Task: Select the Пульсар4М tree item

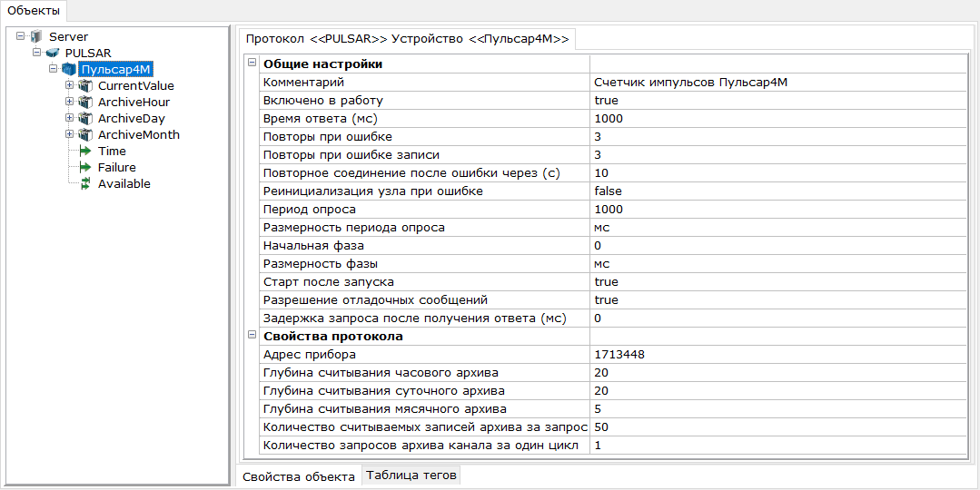Action: 117,69
